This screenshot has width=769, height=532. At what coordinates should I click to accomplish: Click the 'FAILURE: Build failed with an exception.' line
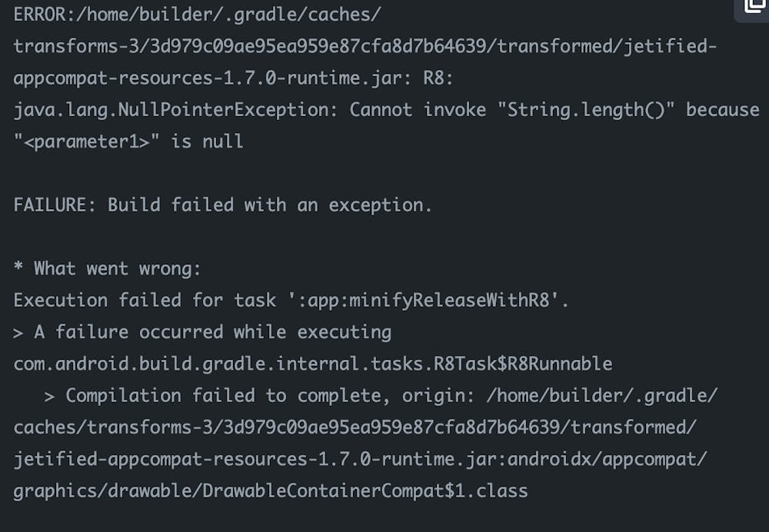[223, 205]
